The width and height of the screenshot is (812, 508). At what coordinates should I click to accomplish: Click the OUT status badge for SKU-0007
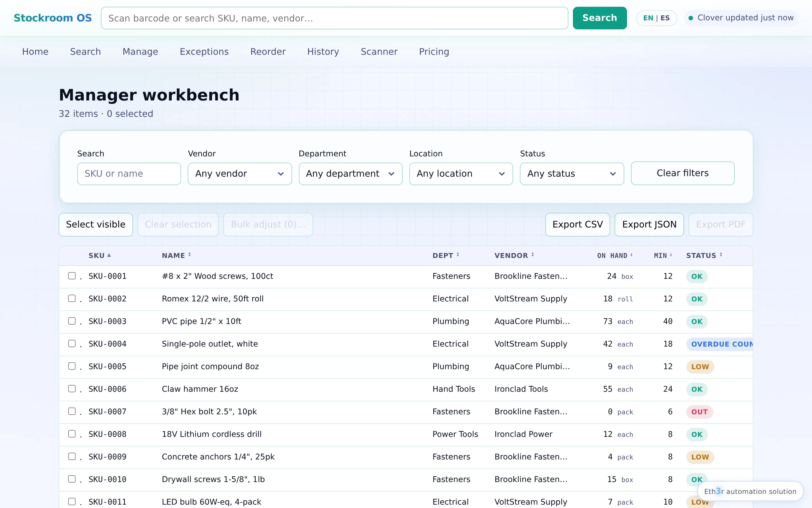point(699,411)
